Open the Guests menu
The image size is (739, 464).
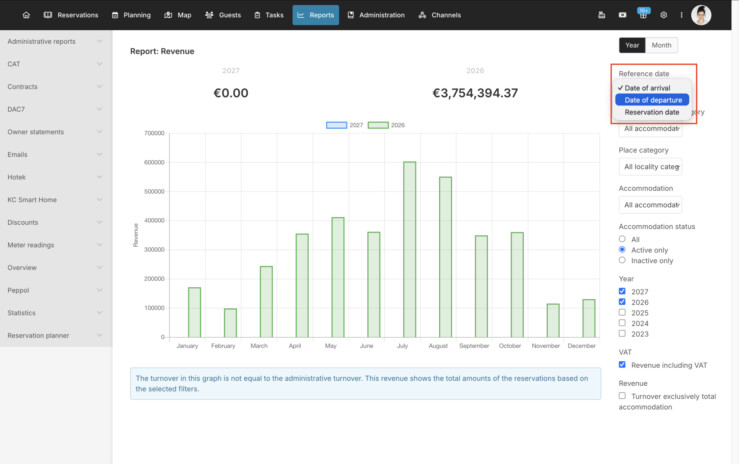click(223, 15)
